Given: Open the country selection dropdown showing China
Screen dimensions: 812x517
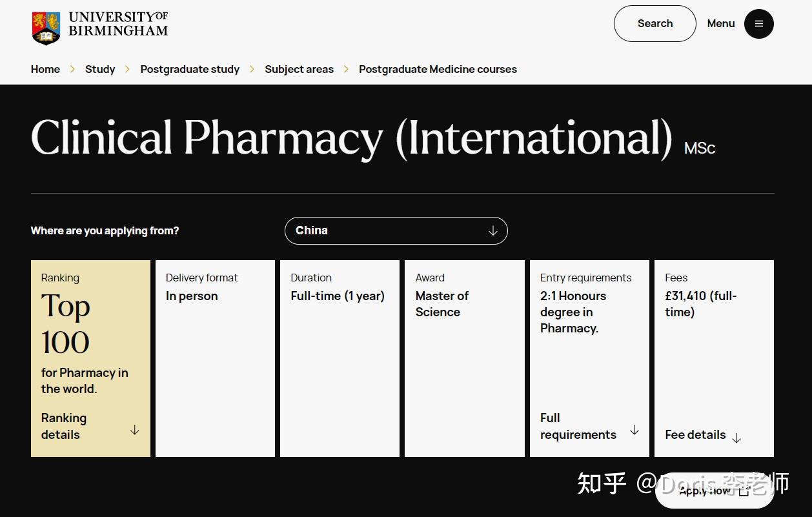Looking at the screenshot, I should [396, 230].
